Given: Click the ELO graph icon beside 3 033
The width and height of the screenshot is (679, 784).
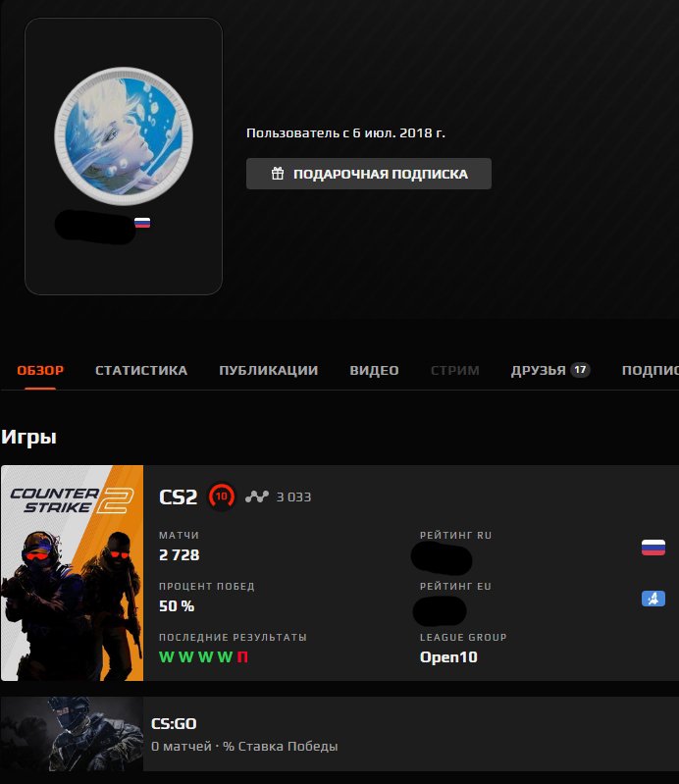Looking at the screenshot, I should click(257, 497).
